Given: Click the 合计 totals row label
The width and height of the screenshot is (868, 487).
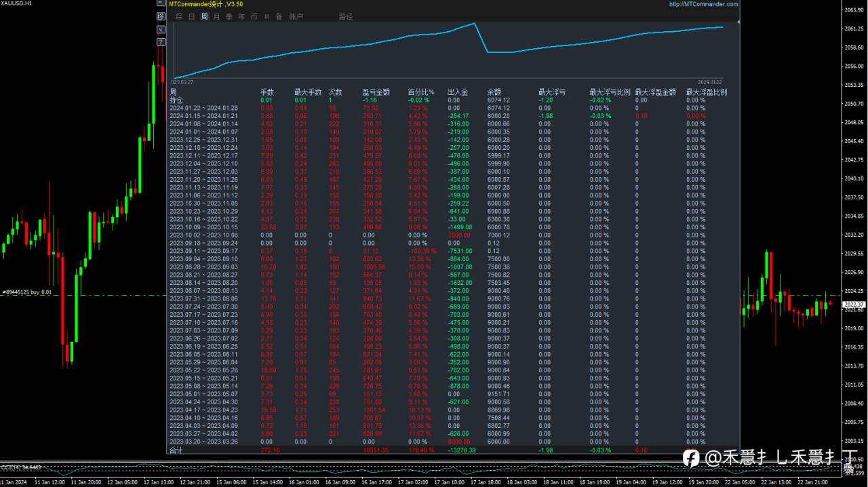Looking at the screenshot, I should pos(176,450).
